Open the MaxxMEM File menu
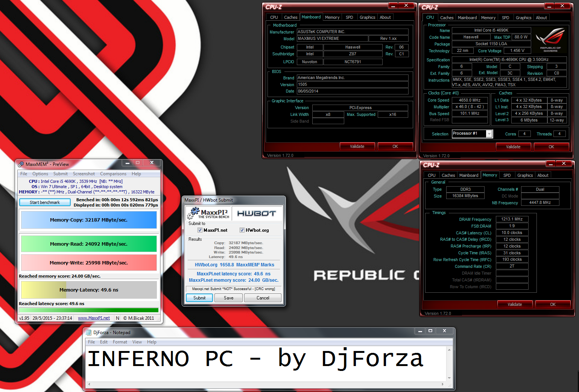This screenshot has width=579, height=392. pos(24,174)
